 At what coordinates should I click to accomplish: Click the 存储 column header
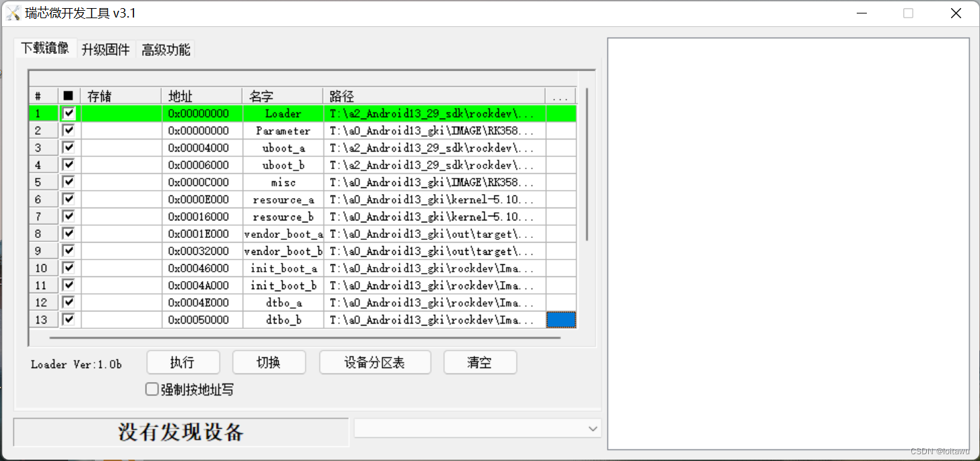click(x=121, y=96)
